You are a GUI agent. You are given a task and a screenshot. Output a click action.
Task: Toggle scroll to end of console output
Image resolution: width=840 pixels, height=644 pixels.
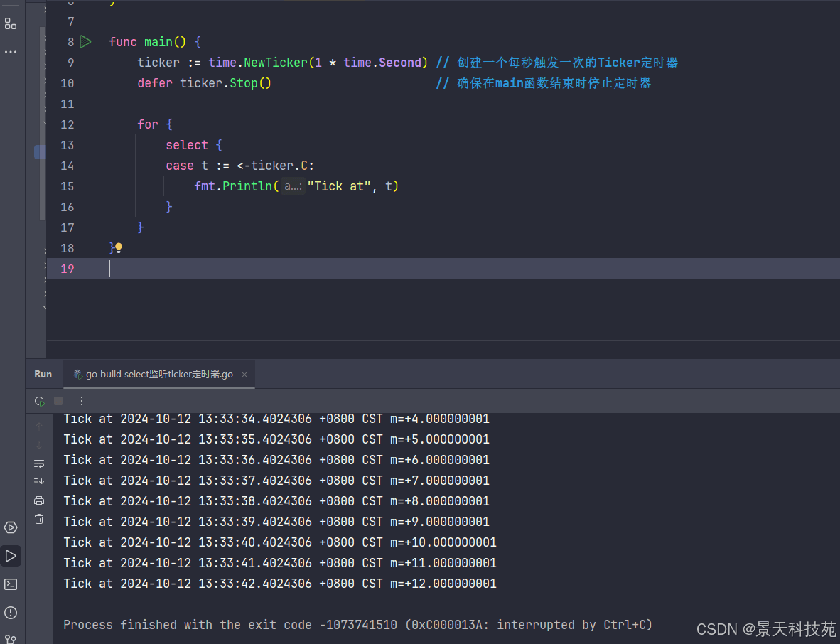point(39,482)
